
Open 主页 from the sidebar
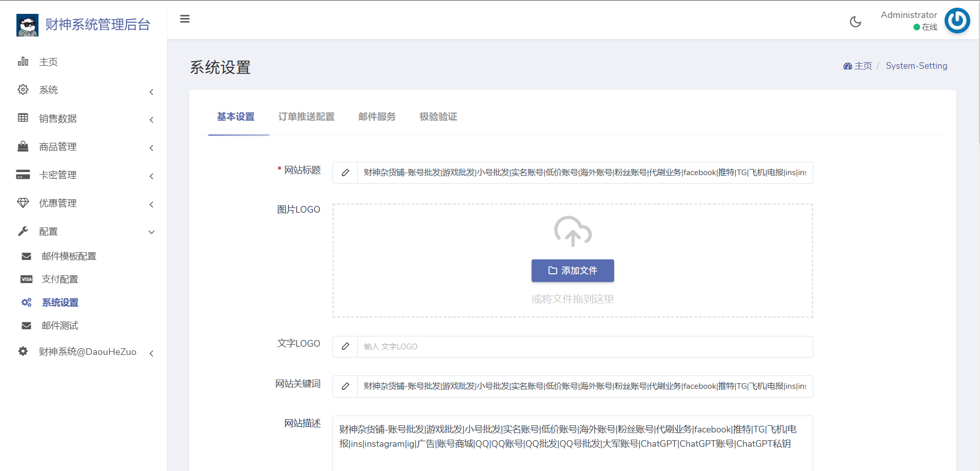(48, 62)
